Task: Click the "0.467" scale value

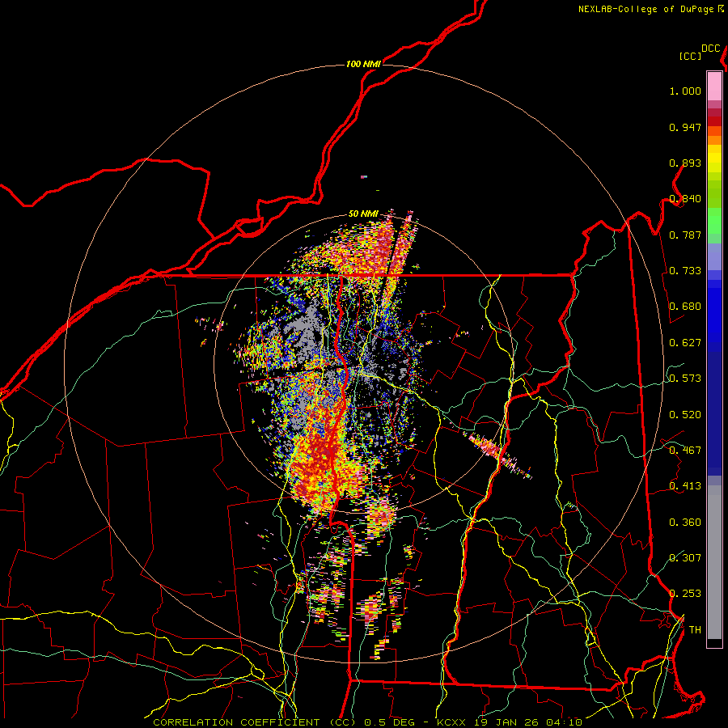Action: 685,451
